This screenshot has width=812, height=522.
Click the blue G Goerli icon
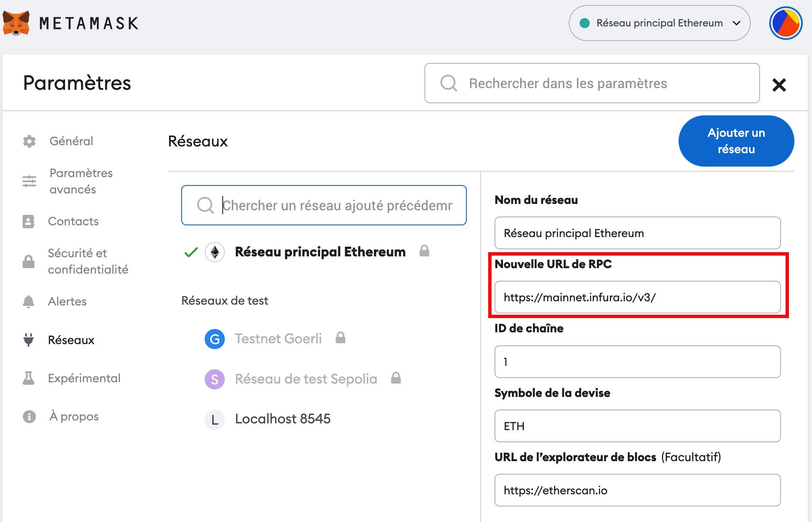click(215, 339)
